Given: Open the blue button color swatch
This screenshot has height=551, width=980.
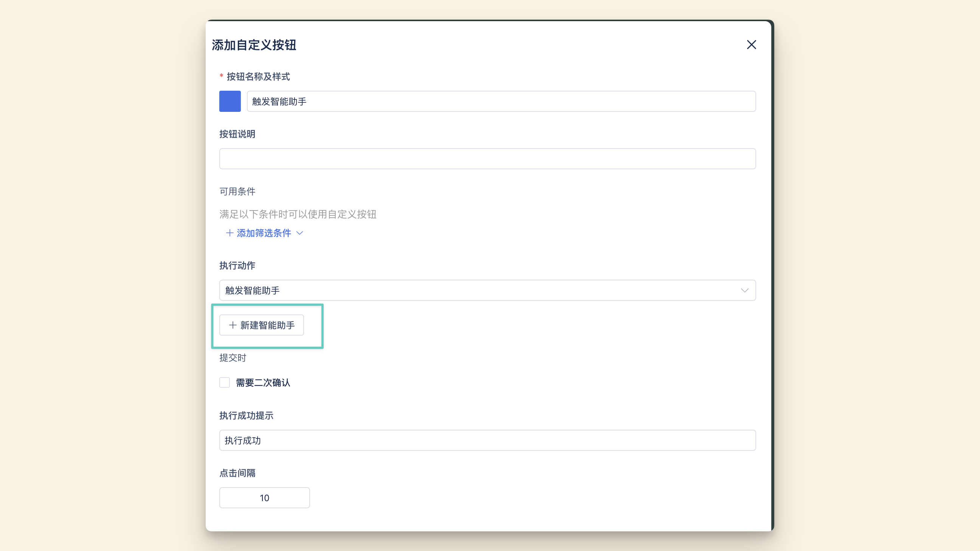Looking at the screenshot, I should click(230, 101).
